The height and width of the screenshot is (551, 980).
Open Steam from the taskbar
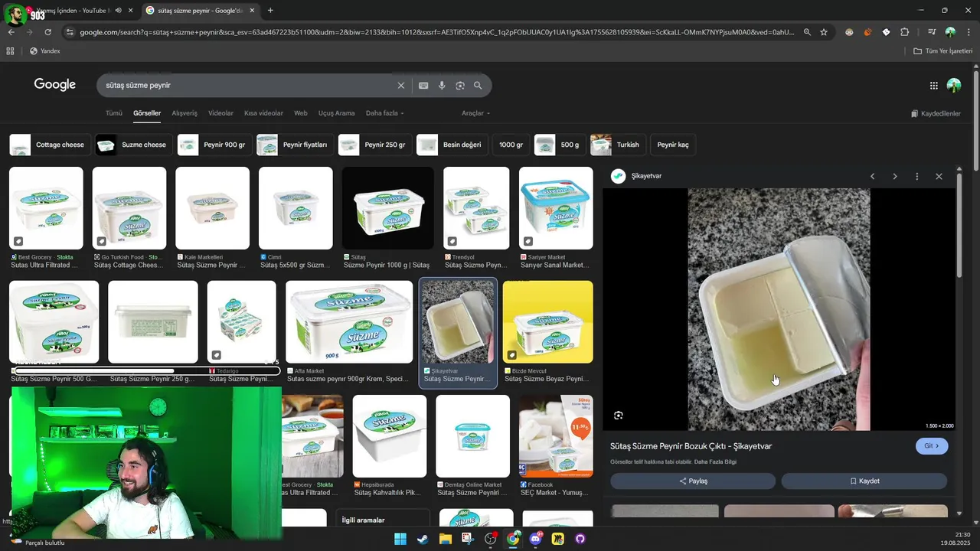click(423, 539)
